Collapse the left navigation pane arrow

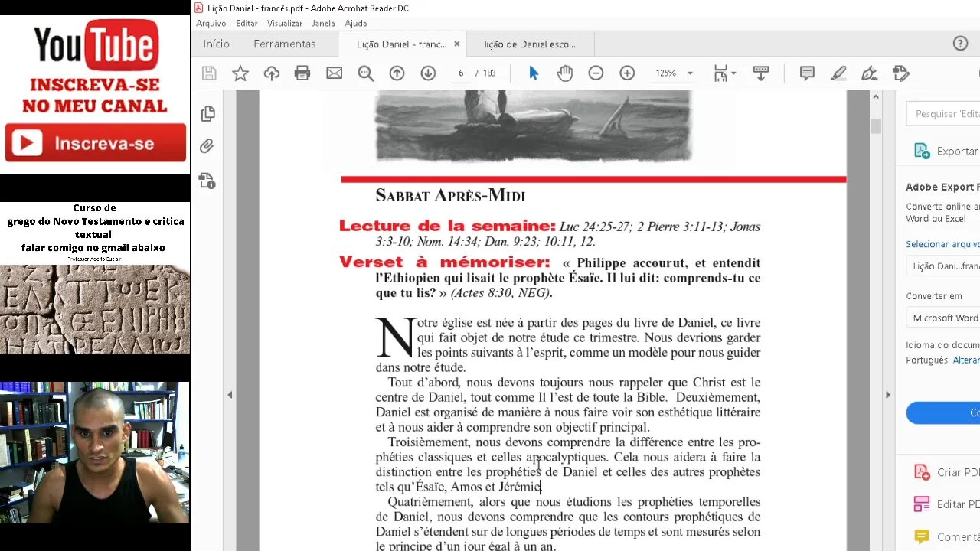[230, 395]
